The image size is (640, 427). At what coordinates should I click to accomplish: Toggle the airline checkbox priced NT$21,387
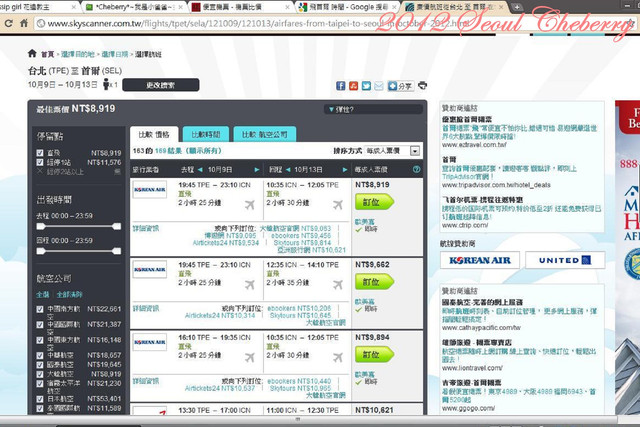[x=40, y=325]
